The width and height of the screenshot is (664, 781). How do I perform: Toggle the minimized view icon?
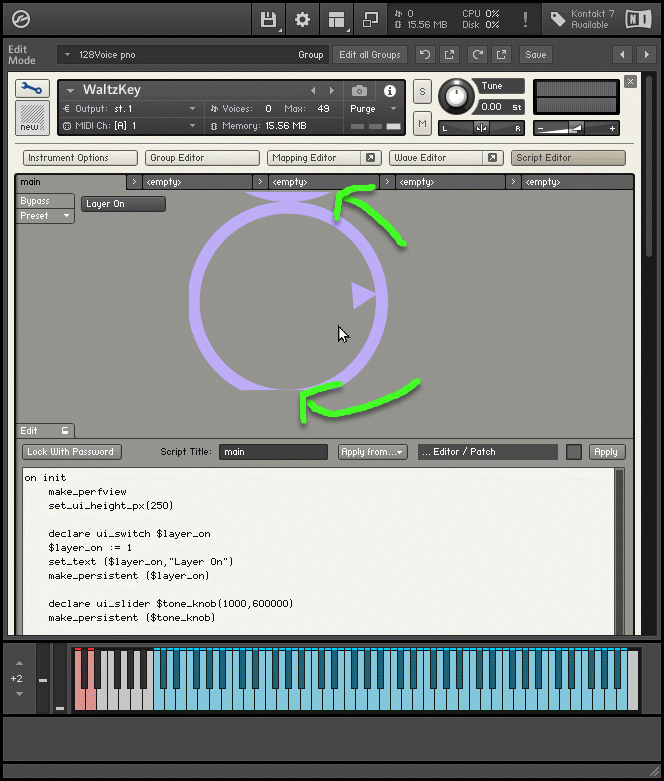[370, 20]
